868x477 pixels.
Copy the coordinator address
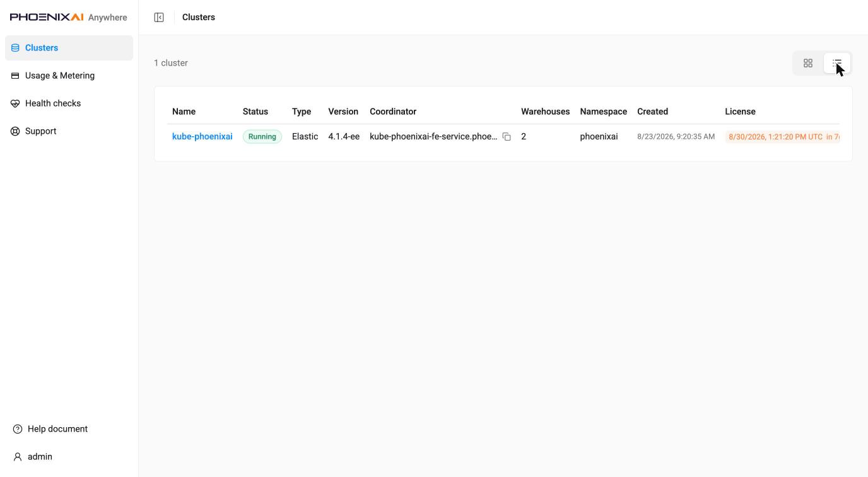(507, 136)
